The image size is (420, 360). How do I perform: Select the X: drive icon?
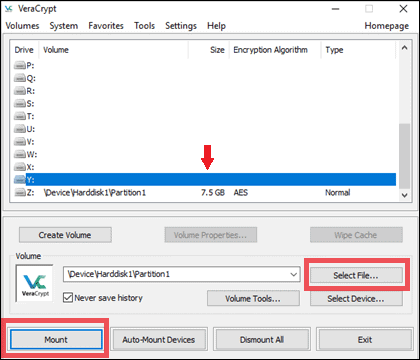[x=20, y=167]
